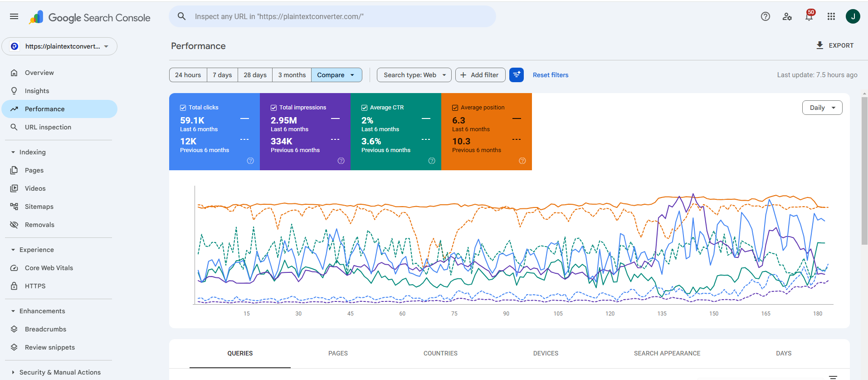Click the Reset filters link

pos(551,75)
